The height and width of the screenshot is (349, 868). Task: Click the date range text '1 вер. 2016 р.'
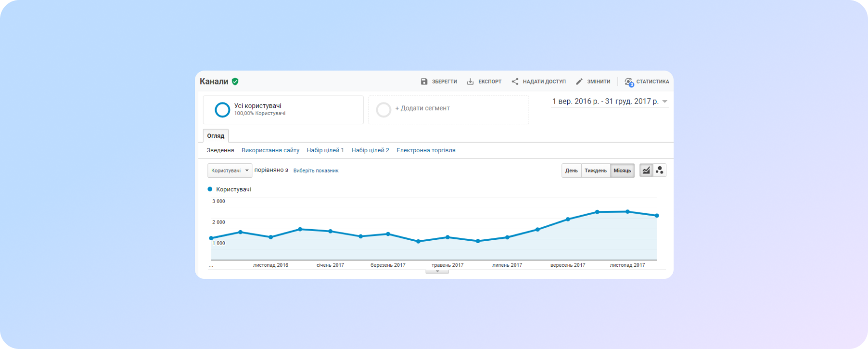(575, 102)
